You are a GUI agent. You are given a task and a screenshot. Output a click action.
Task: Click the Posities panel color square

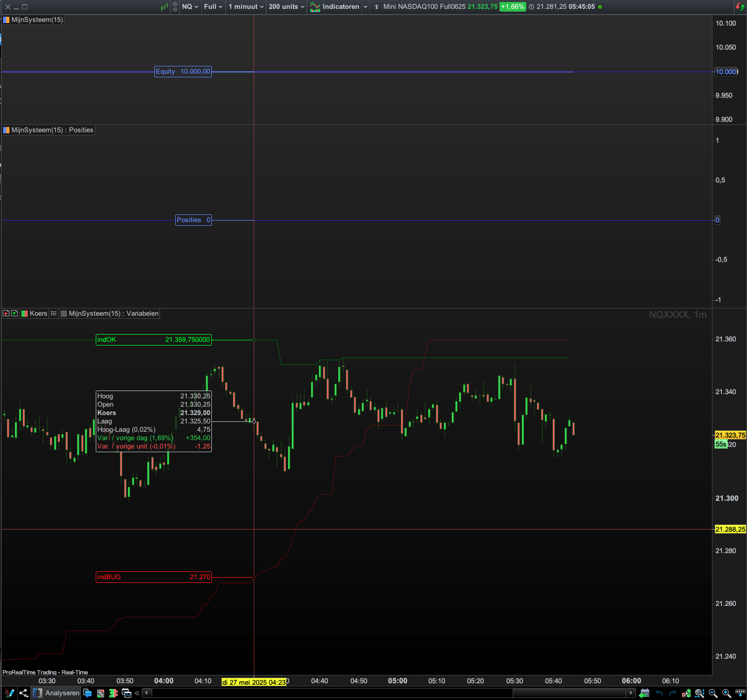[6, 130]
